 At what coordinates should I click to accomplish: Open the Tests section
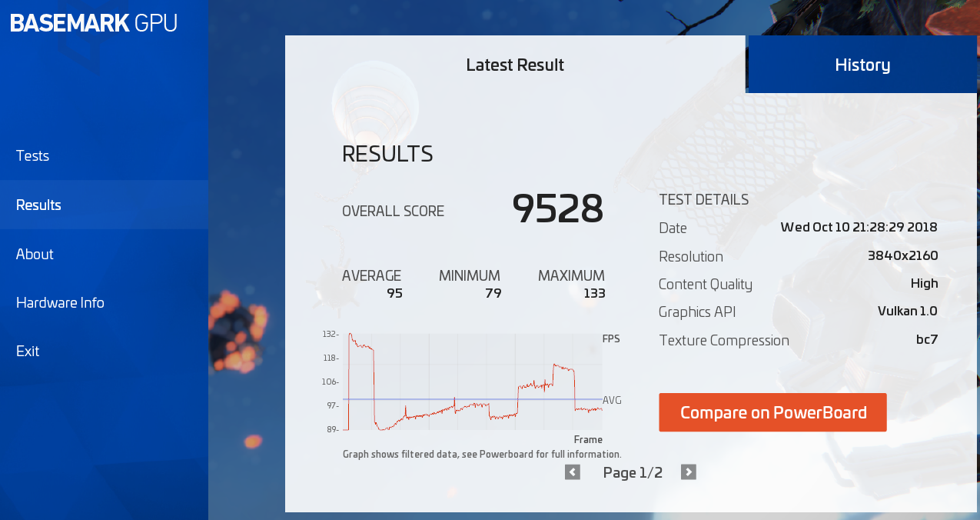click(104, 156)
